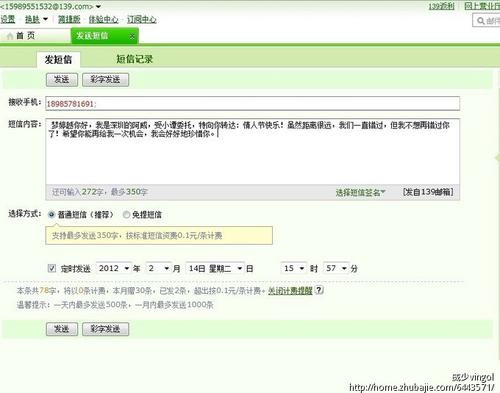This screenshot has height=393, width=500.
Task: Switch to the 发短信 sub-tab
Action: 58,60
